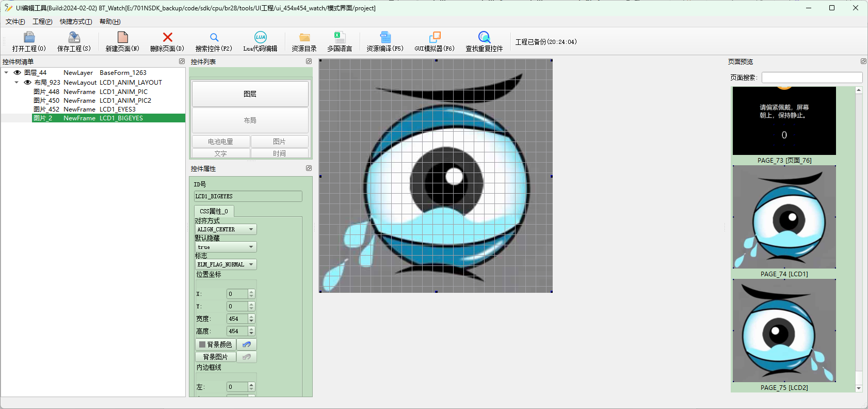Find duplicate controls with 查找重复控件
Screen dimensions: 868x409
click(x=484, y=41)
